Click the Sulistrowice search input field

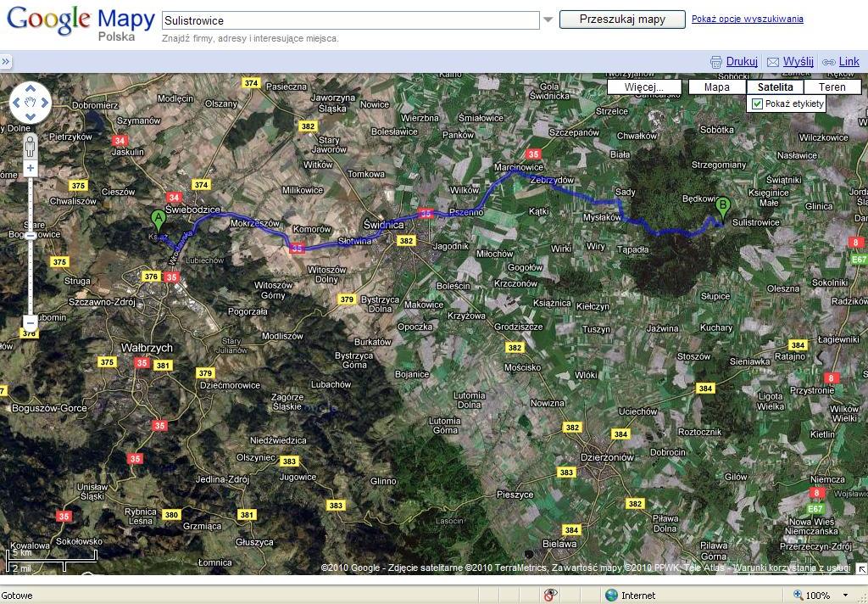tap(350, 20)
